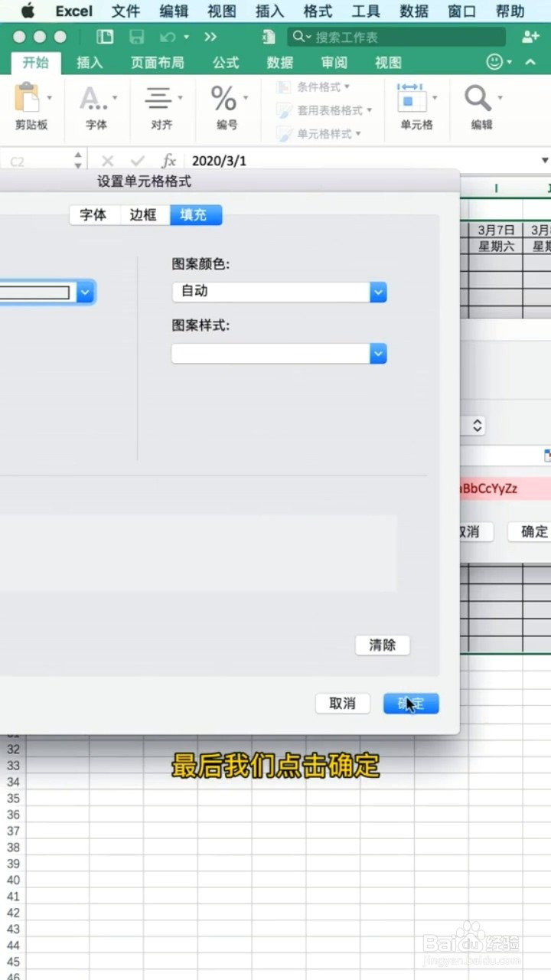
Task: Open the 图案样式 dropdown
Action: point(279,353)
